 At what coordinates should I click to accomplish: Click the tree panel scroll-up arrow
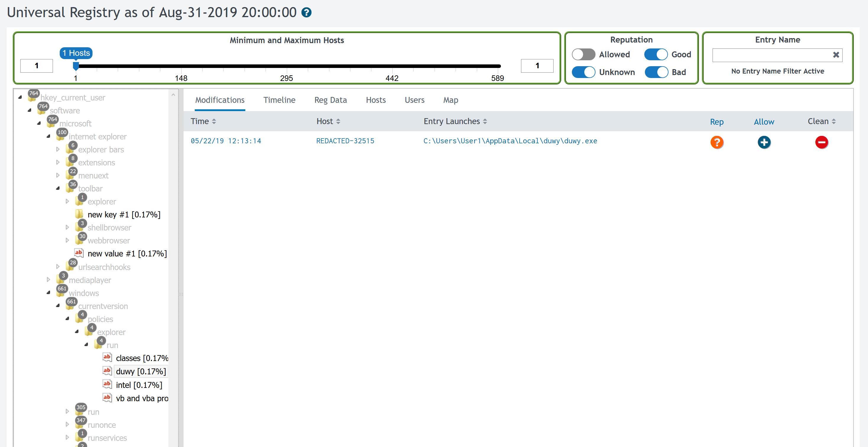(173, 95)
